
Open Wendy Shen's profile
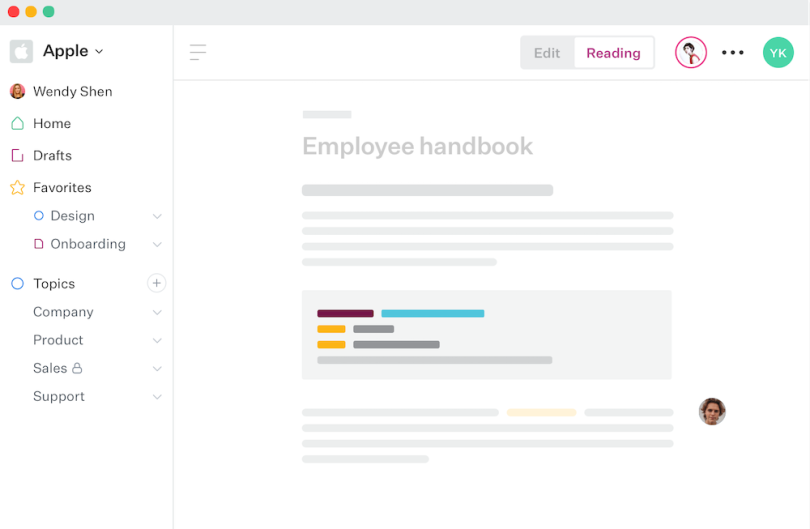pos(72,91)
